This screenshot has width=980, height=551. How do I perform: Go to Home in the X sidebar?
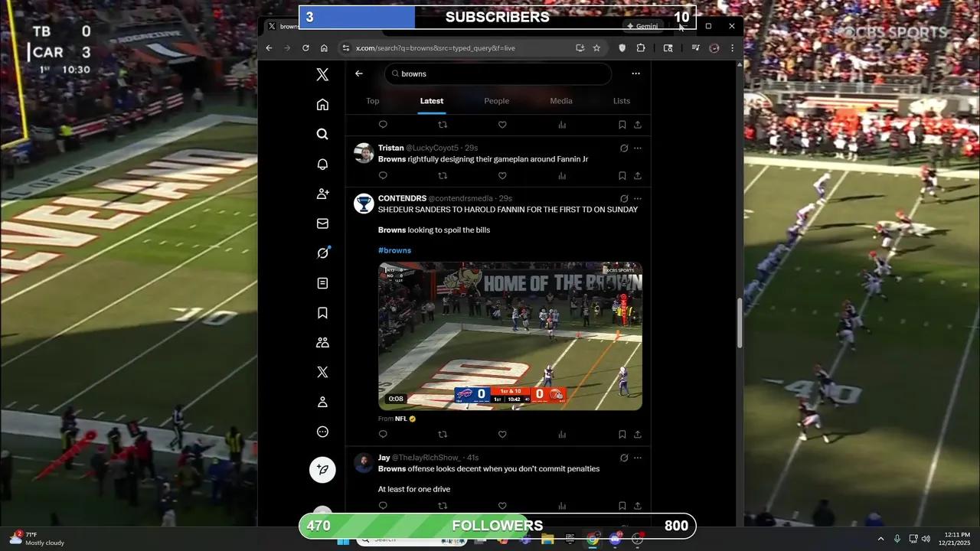(x=322, y=104)
